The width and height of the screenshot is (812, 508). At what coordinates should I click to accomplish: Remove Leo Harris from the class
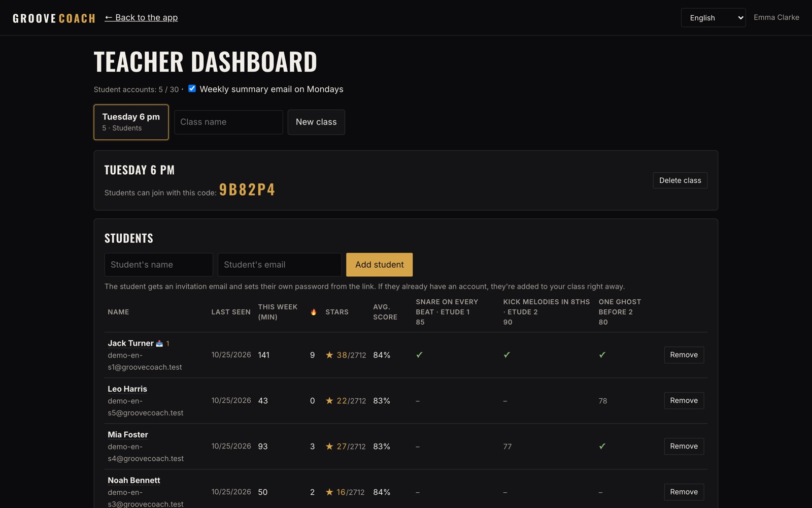684,400
